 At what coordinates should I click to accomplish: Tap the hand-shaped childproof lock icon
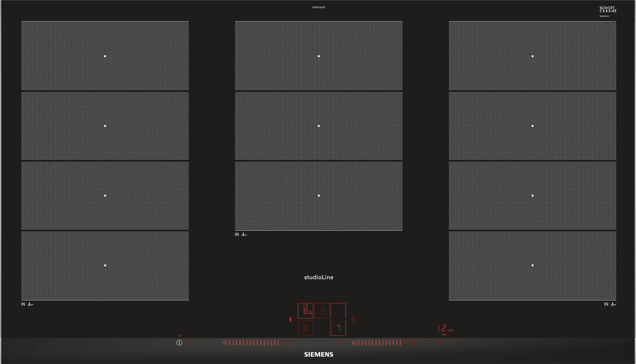pos(191,343)
